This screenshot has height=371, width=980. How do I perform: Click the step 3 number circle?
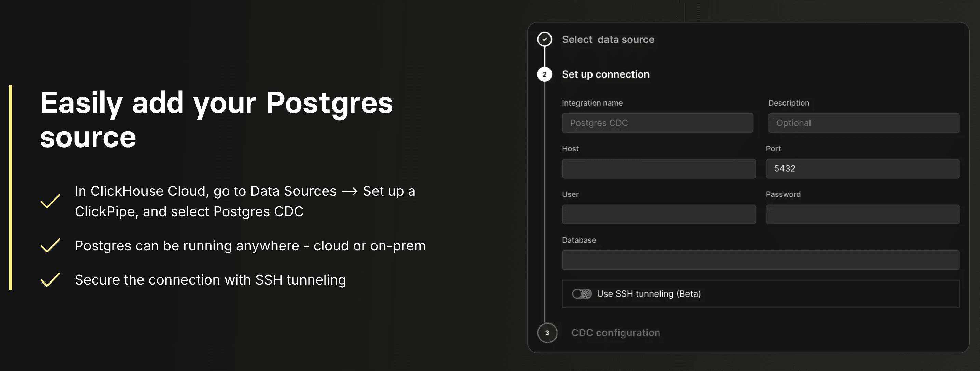click(547, 333)
